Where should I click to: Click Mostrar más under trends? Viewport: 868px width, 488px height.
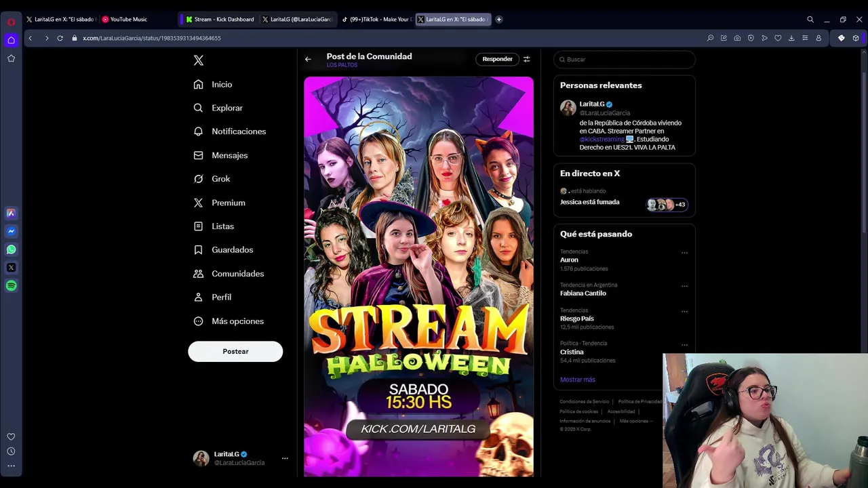click(578, 380)
